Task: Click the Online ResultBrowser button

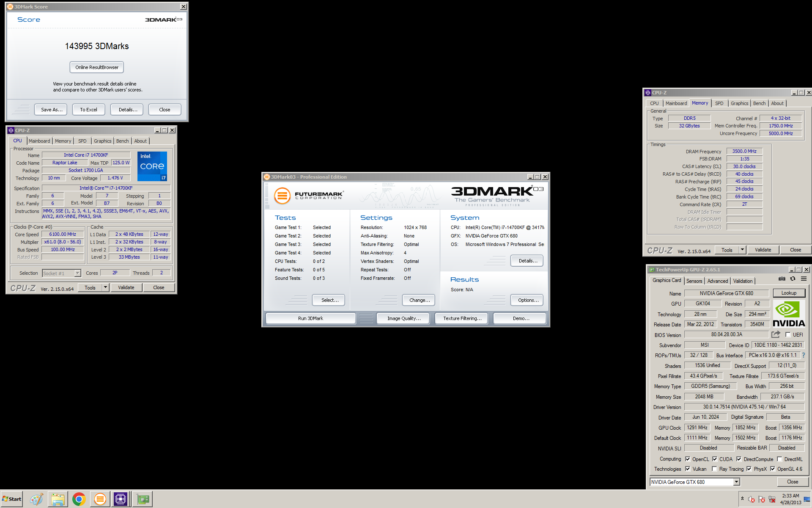Action: (x=97, y=67)
